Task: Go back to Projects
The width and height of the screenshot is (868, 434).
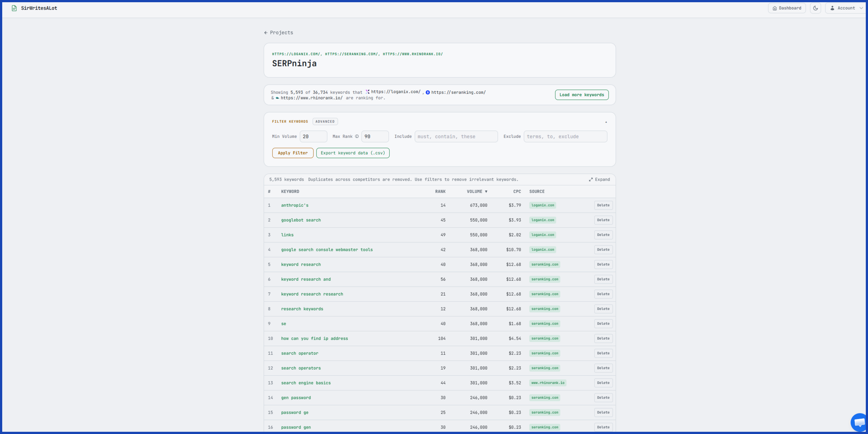Action: coord(278,33)
